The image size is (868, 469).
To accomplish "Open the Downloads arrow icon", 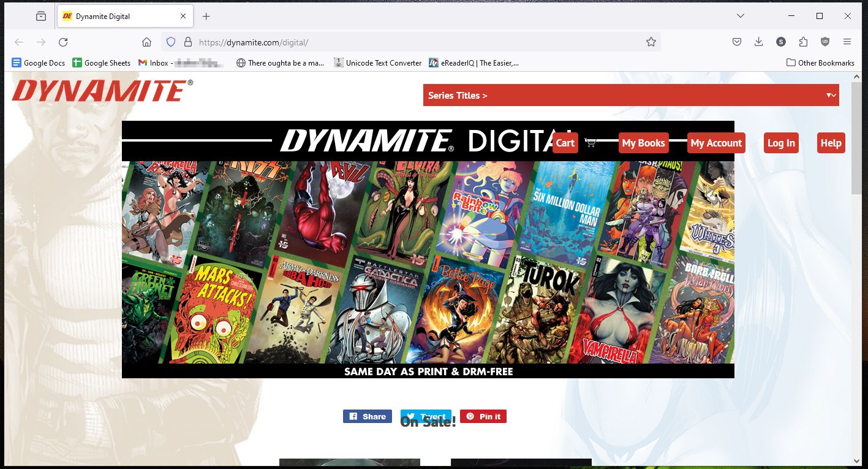I will tap(758, 42).
